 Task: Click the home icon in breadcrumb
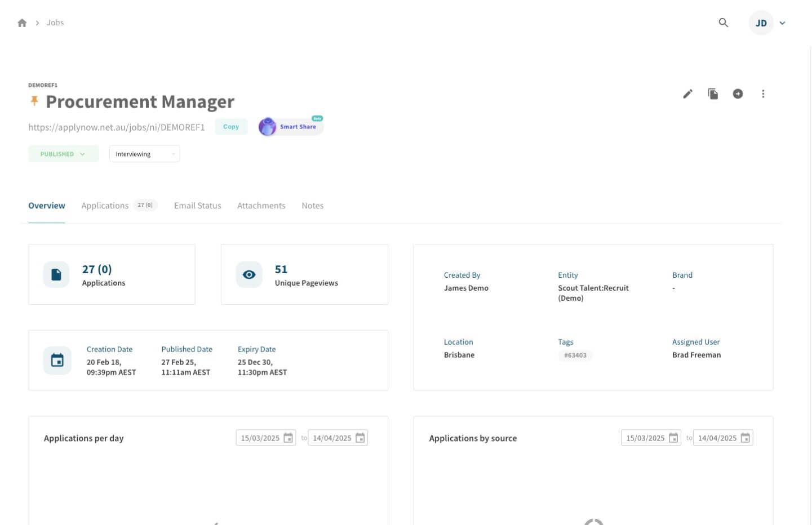22,23
